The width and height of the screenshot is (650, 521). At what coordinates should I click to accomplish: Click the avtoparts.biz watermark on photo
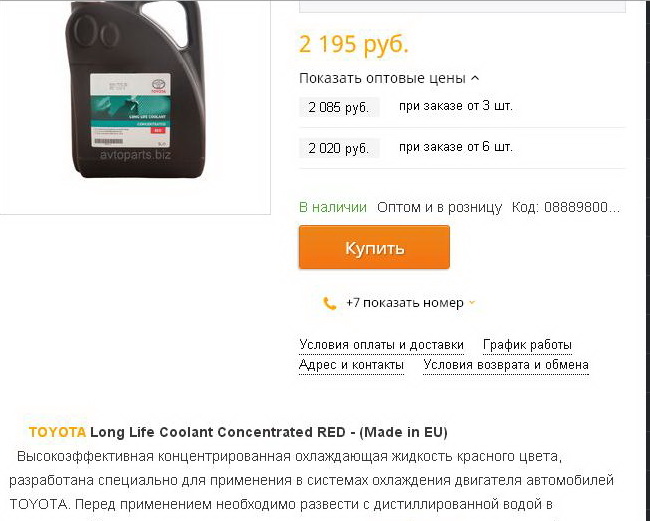click(135, 155)
